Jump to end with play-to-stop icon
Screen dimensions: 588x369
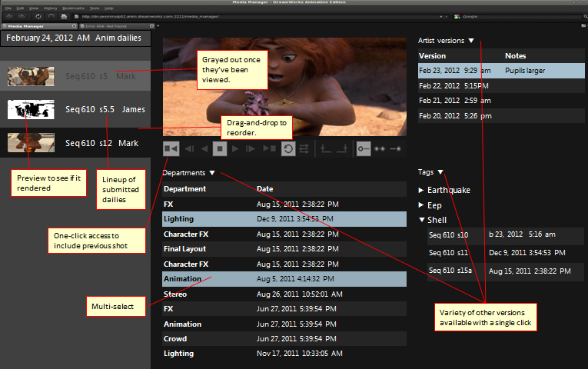pyautogui.click(x=269, y=149)
